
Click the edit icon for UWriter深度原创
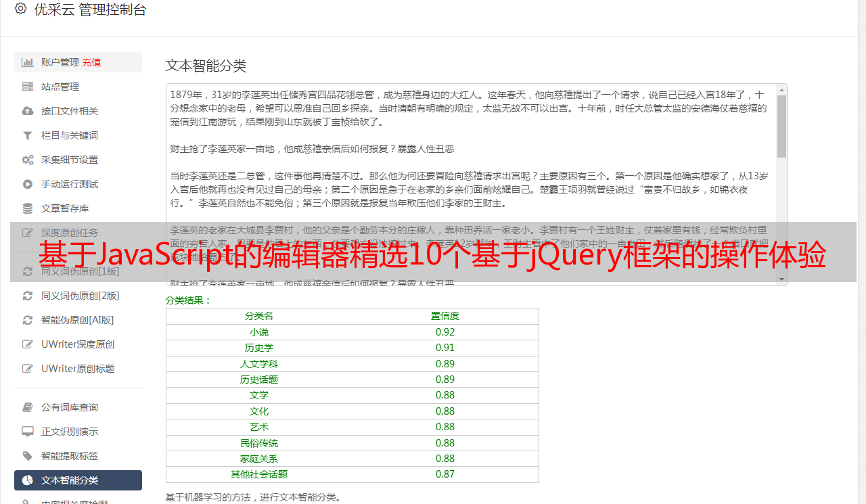[x=28, y=344]
